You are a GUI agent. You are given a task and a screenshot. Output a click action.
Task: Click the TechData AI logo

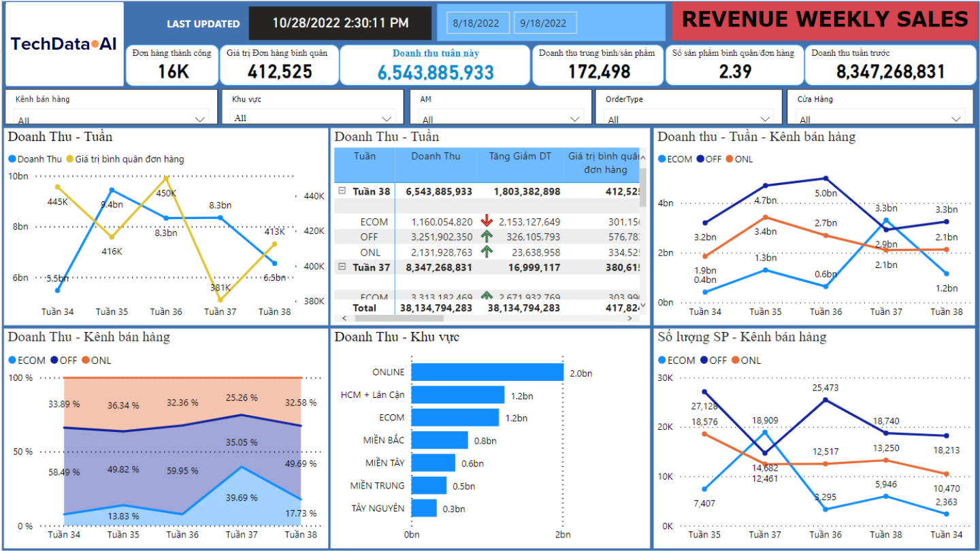(64, 44)
